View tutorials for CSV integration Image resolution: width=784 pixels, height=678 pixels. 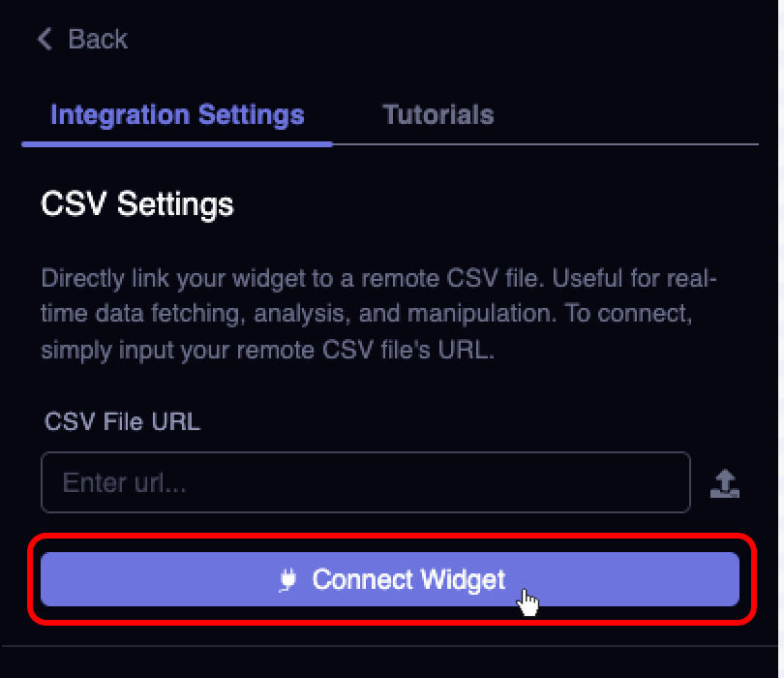click(x=438, y=114)
